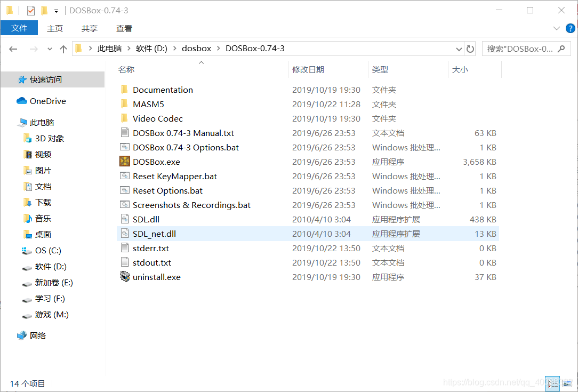Click the Quick Access star icon
The height and width of the screenshot is (392, 578).
coord(22,79)
